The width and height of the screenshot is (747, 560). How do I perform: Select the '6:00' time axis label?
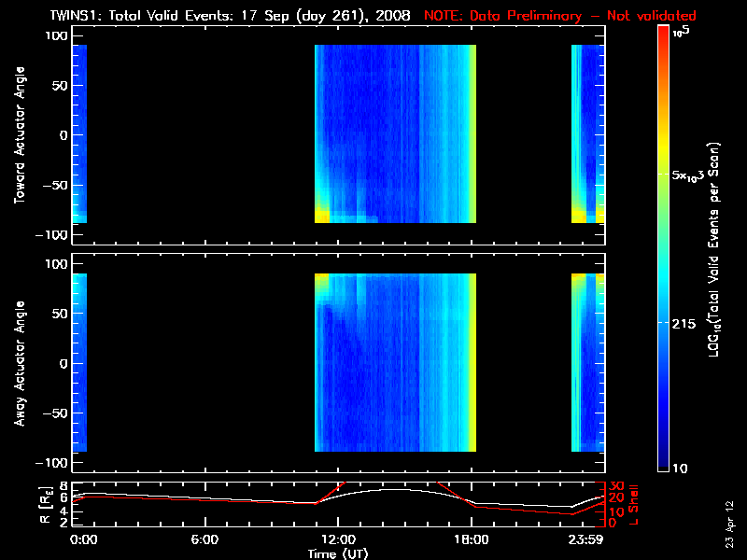pos(204,539)
